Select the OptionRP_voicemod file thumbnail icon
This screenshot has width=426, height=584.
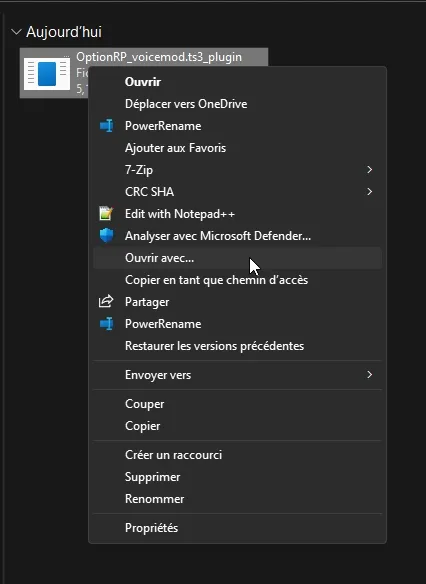[x=47, y=74]
